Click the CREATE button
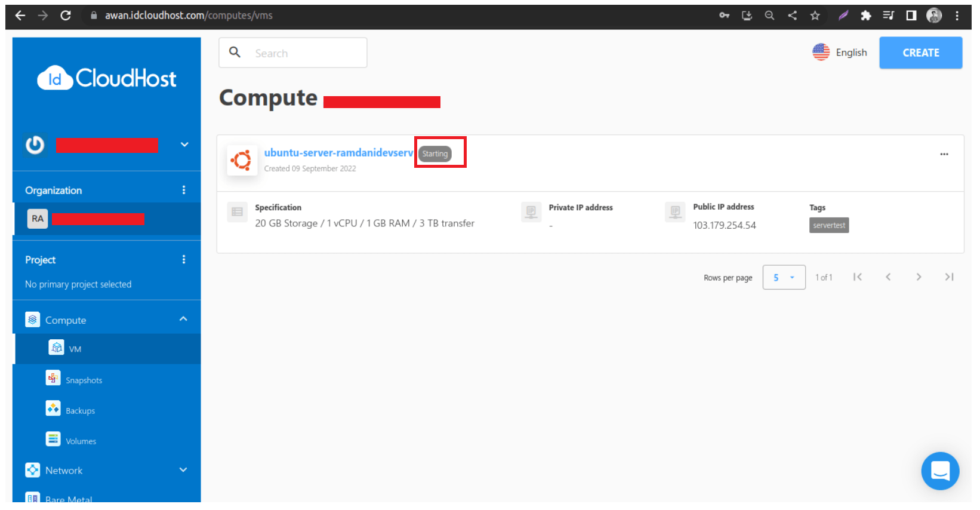This screenshot has height=510, width=980. [x=920, y=53]
